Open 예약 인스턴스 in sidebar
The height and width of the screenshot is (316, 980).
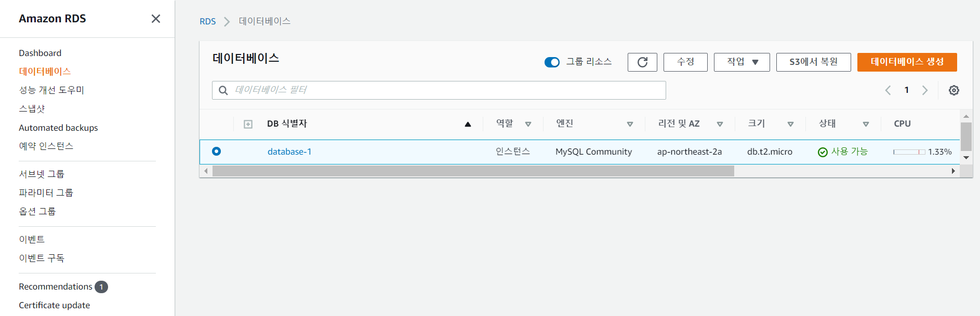(46, 146)
